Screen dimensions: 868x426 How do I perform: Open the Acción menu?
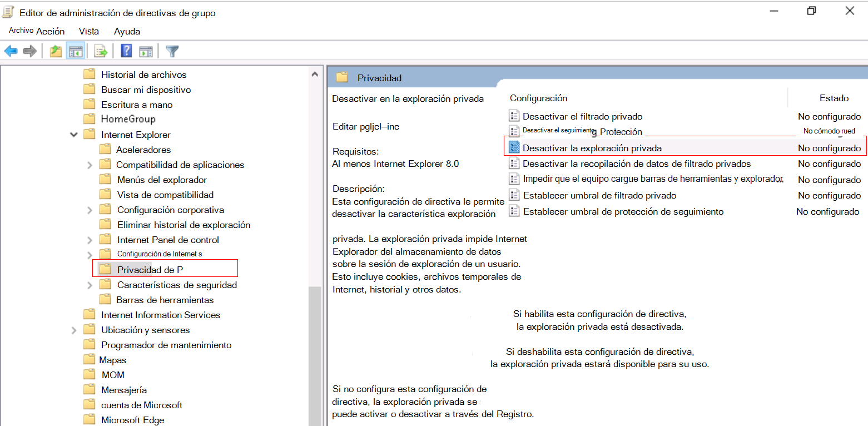point(50,31)
